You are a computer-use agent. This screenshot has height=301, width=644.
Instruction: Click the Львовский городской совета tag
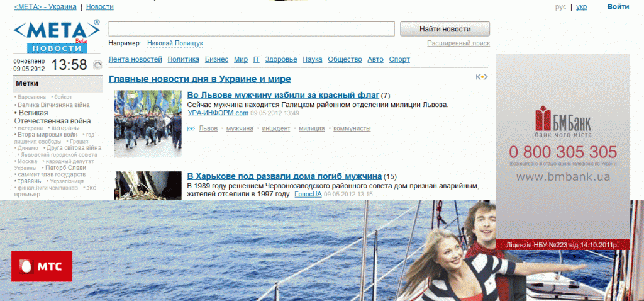click(59, 155)
